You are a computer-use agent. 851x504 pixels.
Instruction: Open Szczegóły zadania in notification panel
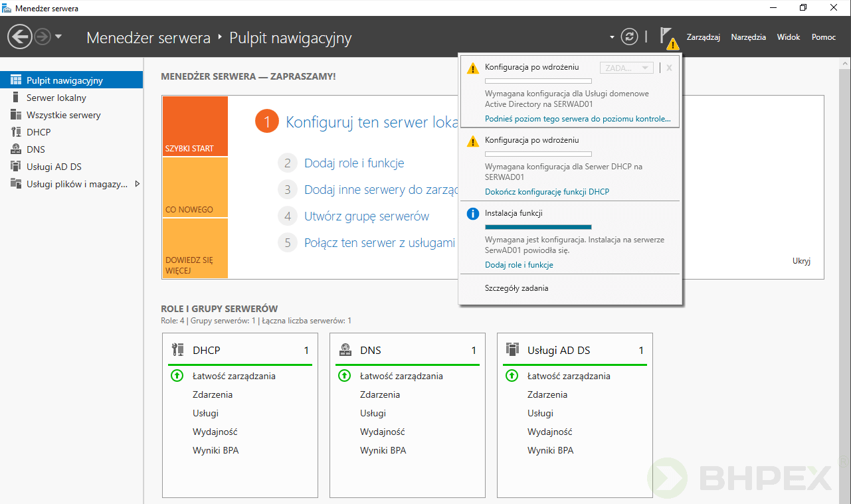tap(517, 288)
